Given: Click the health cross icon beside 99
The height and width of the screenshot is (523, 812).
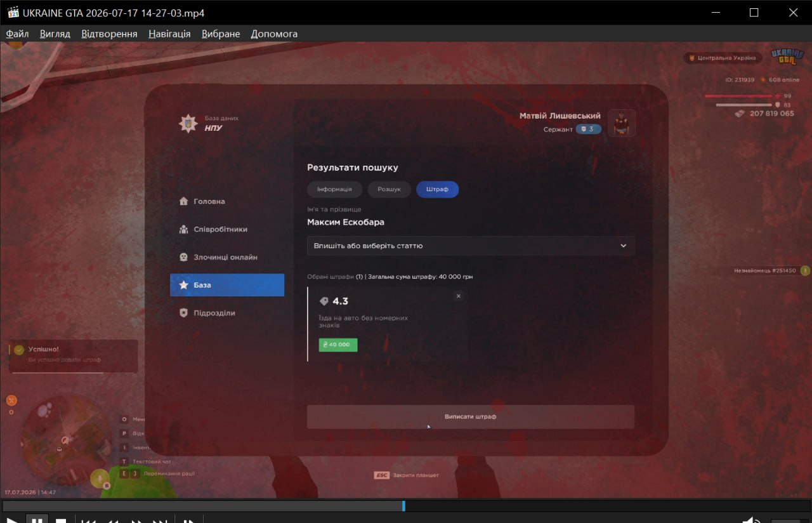Looking at the screenshot, I should click(x=777, y=96).
